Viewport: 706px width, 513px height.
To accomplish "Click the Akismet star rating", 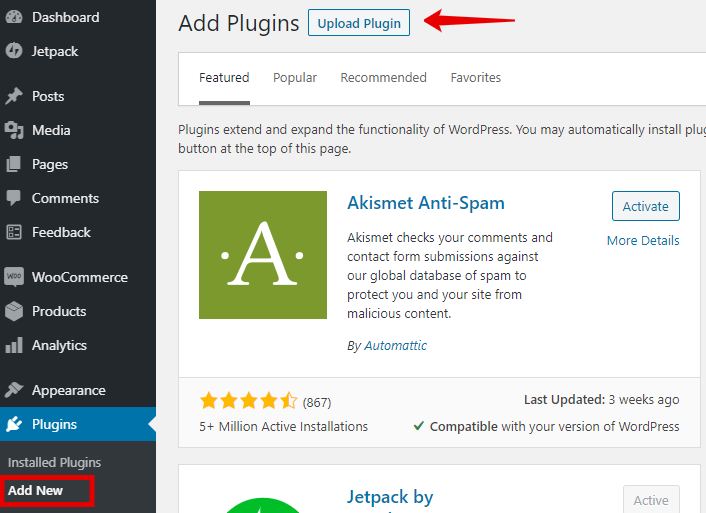I will click(x=249, y=400).
